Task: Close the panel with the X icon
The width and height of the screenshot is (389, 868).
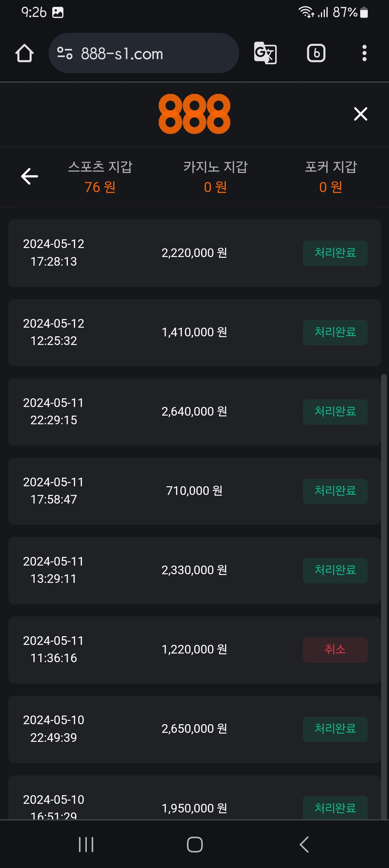Action: [x=361, y=114]
